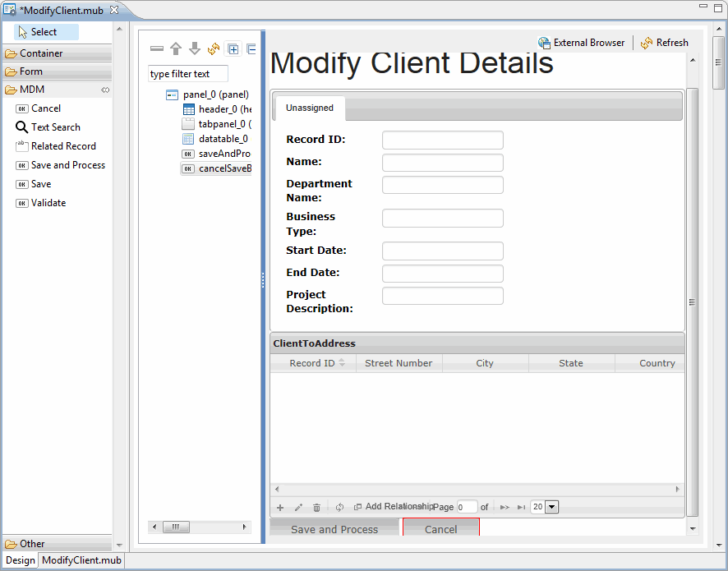728x571 pixels.
Task: Collapse all outline nodes with minus icon
Action: pos(251,48)
